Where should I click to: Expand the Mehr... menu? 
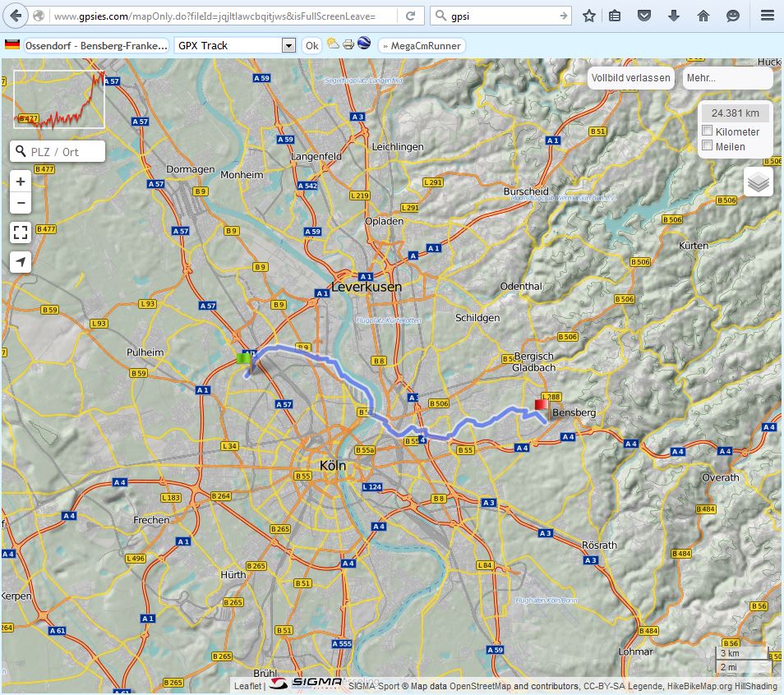point(727,78)
